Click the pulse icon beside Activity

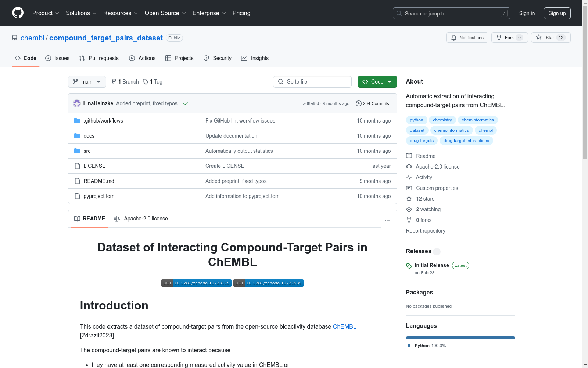point(409,177)
